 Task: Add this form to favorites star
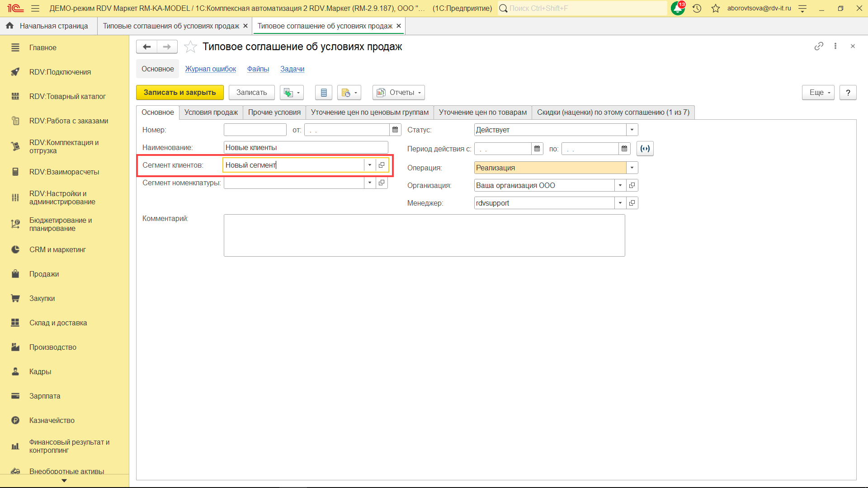point(191,47)
